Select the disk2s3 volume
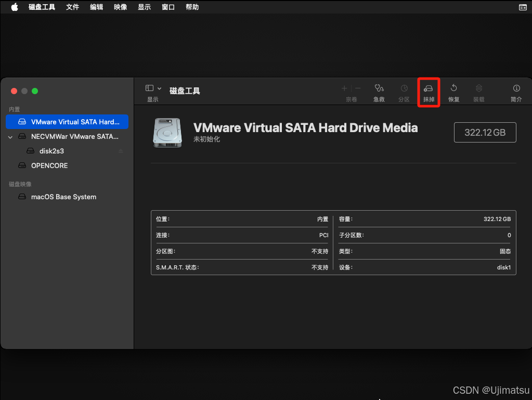532x400 pixels. pos(67,151)
